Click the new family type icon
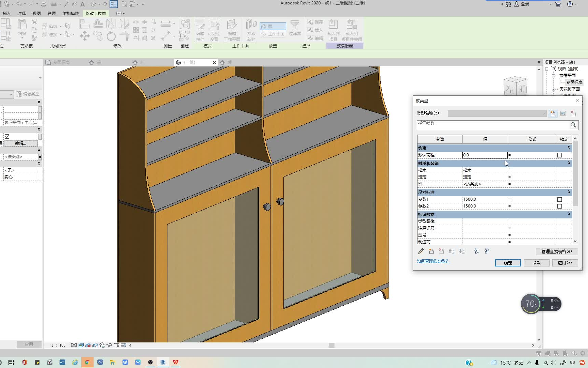 (x=553, y=113)
